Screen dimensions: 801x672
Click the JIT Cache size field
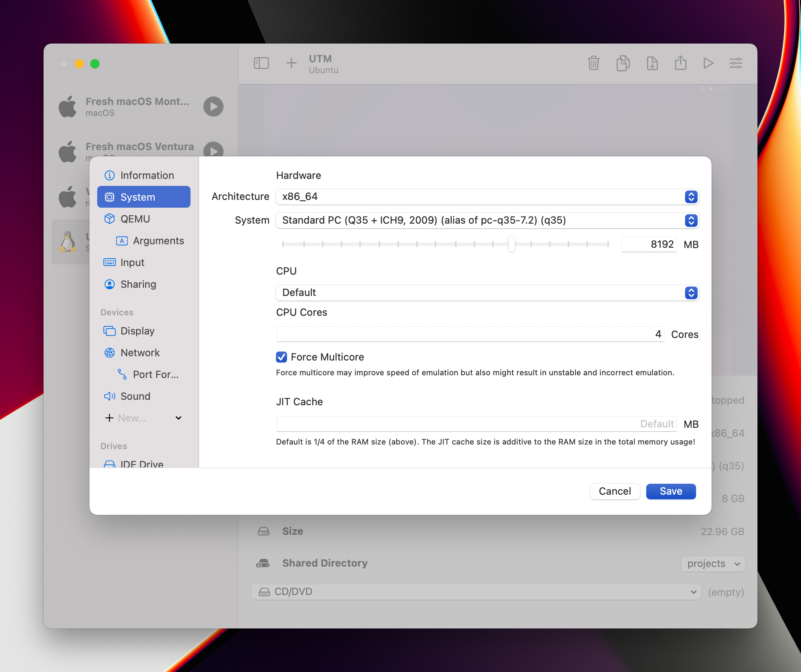point(476,424)
